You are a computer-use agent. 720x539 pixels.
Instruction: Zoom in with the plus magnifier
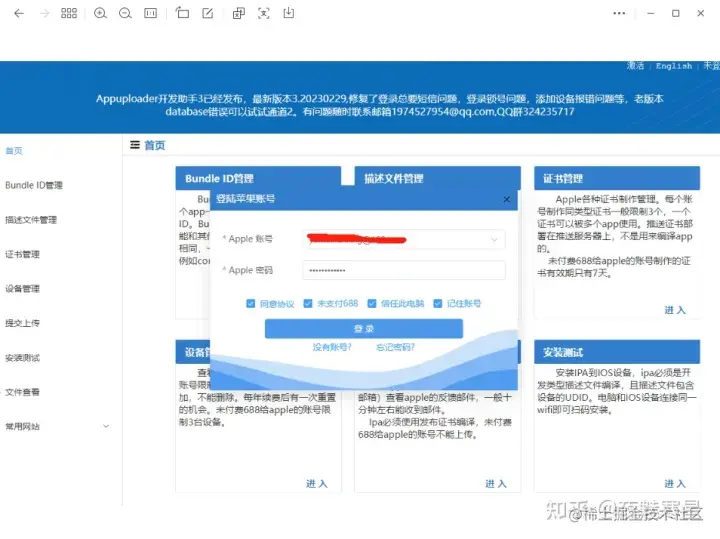100,13
